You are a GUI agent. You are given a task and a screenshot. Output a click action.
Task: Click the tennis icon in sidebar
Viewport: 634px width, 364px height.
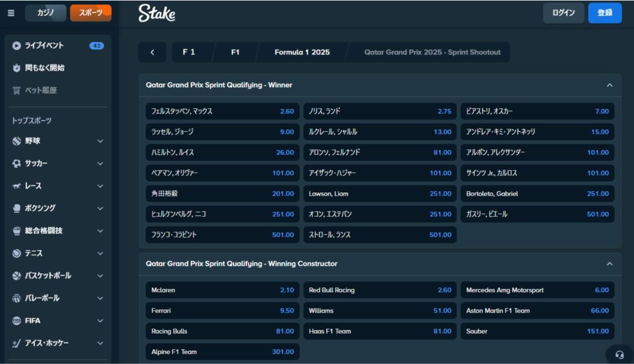17,253
